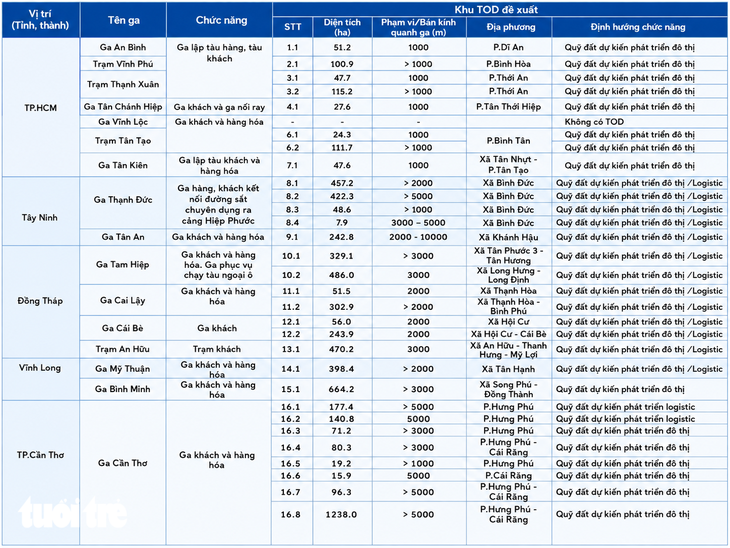Click the 'Trạm Thạnh Xuân' station cell

click(123, 84)
